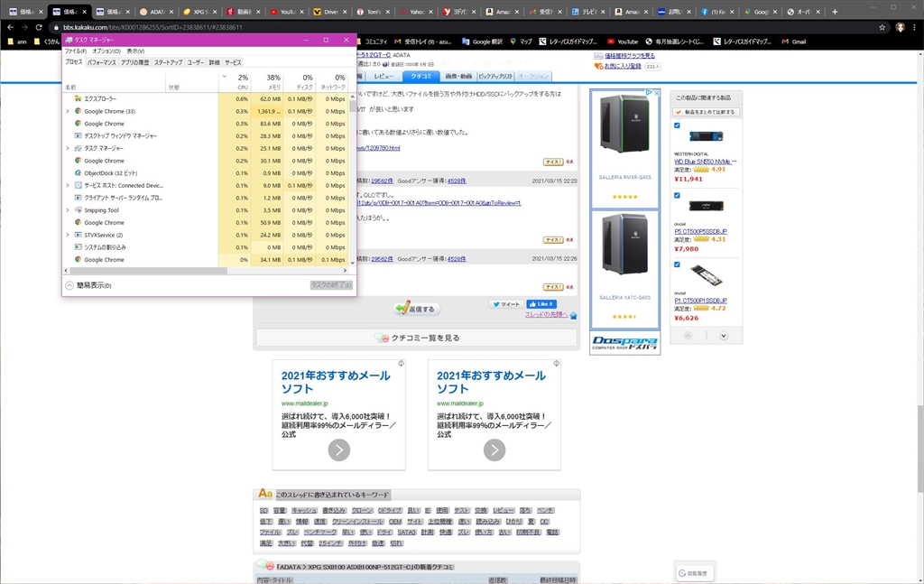Toggle P5 CT500P5SSD8JP compare checkbox
Image resolution: width=924 pixels, height=584 pixels.
[x=677, y=195]
